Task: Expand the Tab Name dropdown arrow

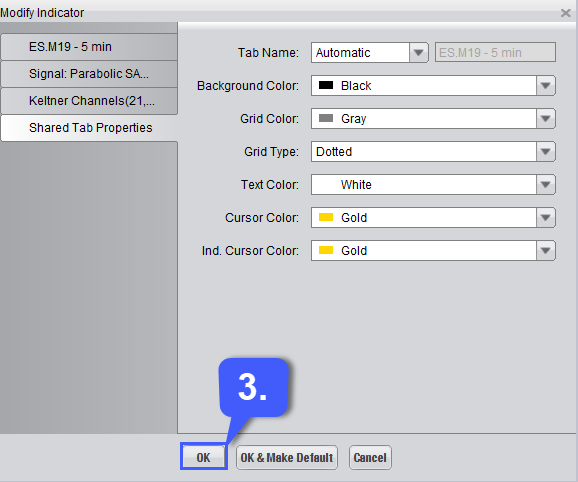Action: (x=418, y=52)
